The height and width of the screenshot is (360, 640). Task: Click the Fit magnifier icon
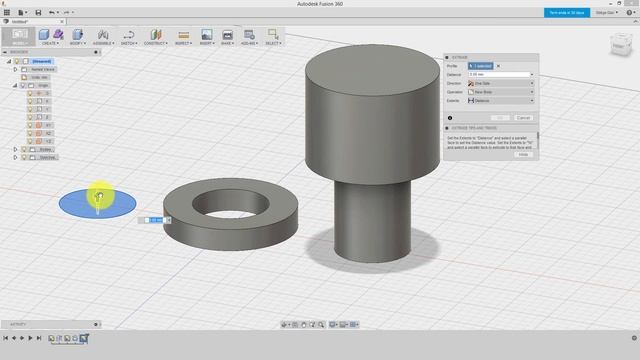click(321, 324)
